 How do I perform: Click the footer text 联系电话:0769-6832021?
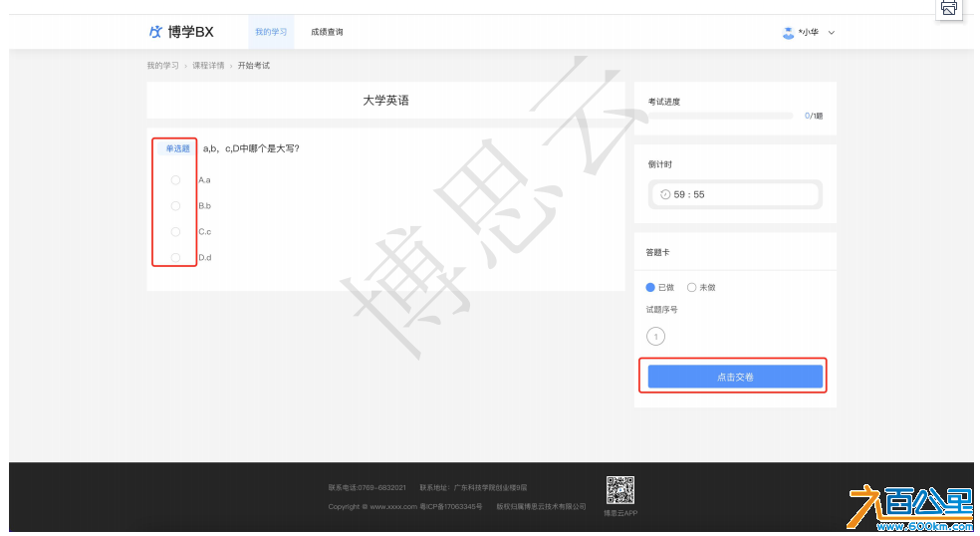[367, 487]
